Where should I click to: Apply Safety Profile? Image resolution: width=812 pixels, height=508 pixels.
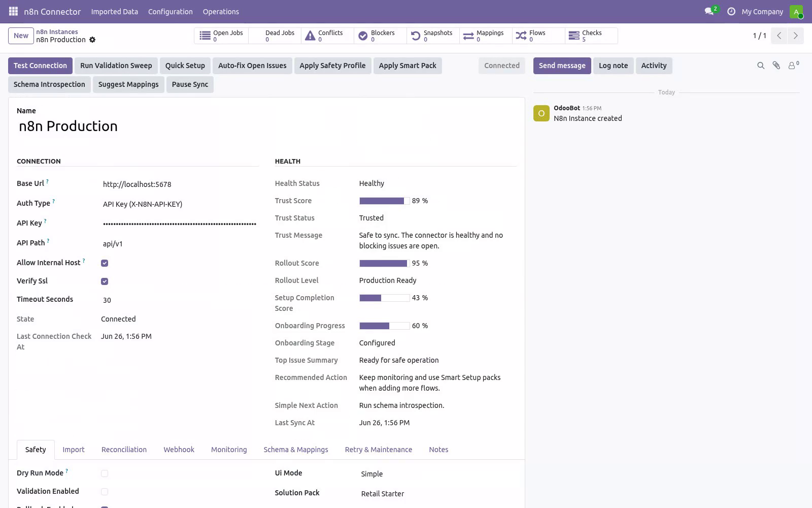332,66
